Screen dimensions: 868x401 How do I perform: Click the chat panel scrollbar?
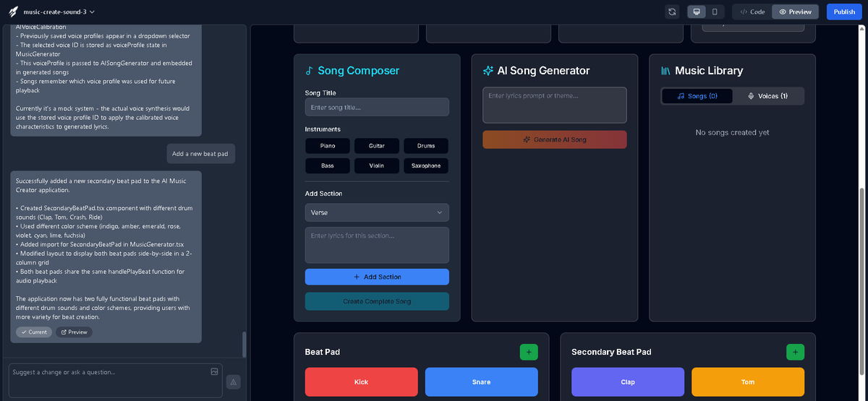click(x=244, y=344)
